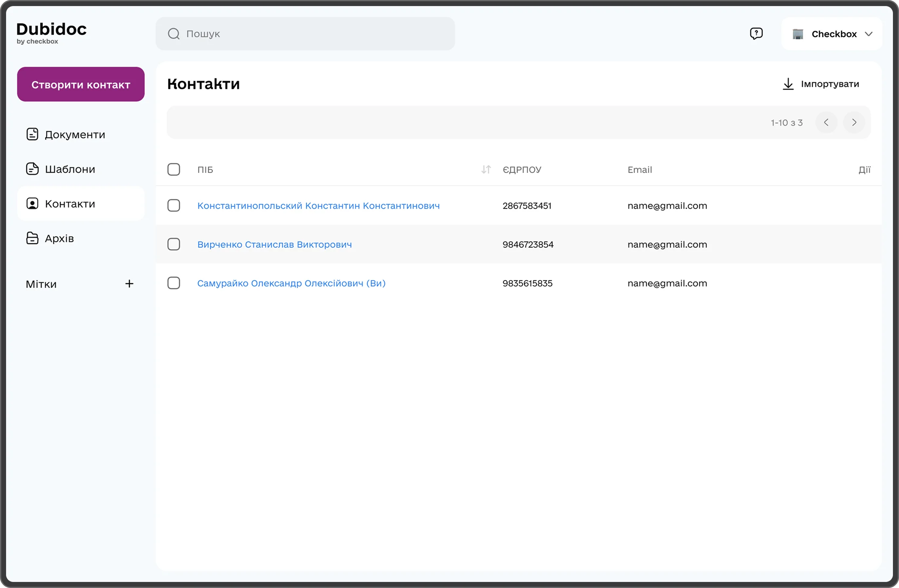Go to next page of contacts

click(x=854, y=122)
